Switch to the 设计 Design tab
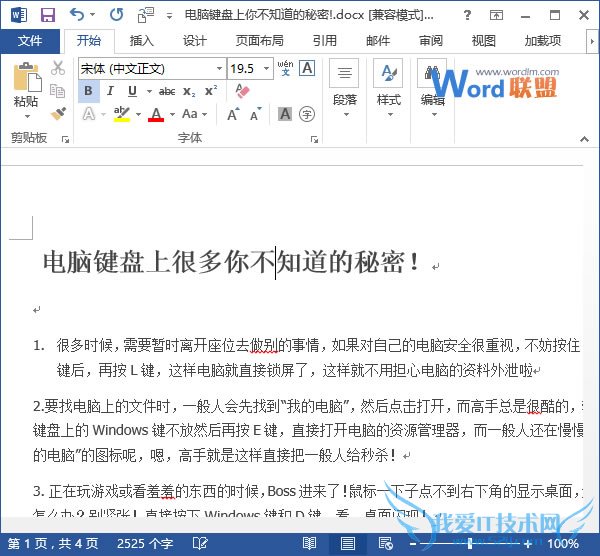Viewport: 600px width, 556px height. pos(194,41)
